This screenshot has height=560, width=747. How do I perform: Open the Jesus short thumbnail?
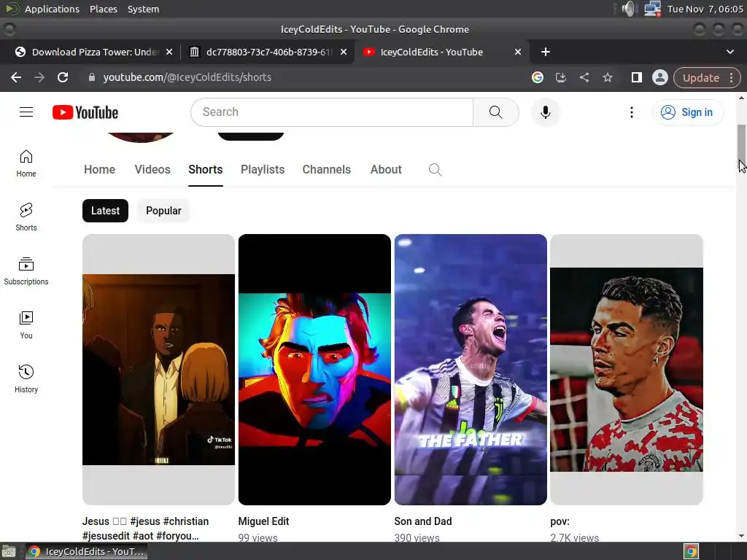(158, 370)
